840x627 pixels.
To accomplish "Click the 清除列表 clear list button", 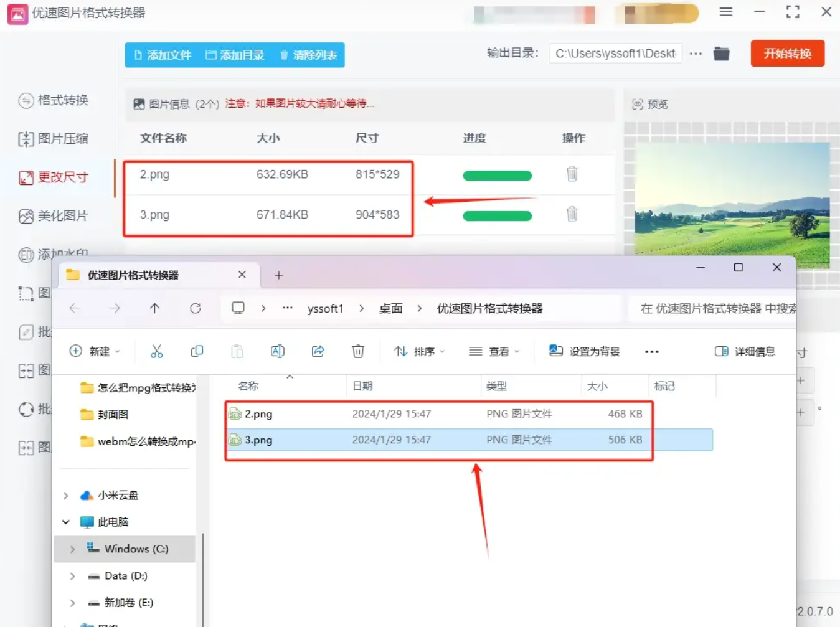I will [309, 55].
